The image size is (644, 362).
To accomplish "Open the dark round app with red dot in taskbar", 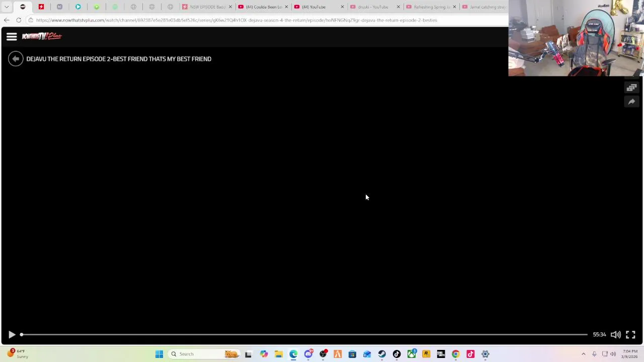I will (x=323, y=354).
